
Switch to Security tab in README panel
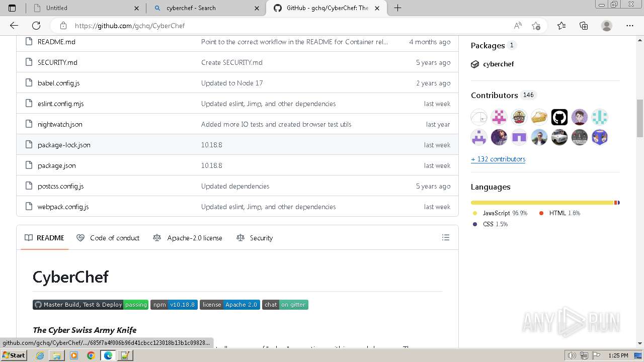255,238
